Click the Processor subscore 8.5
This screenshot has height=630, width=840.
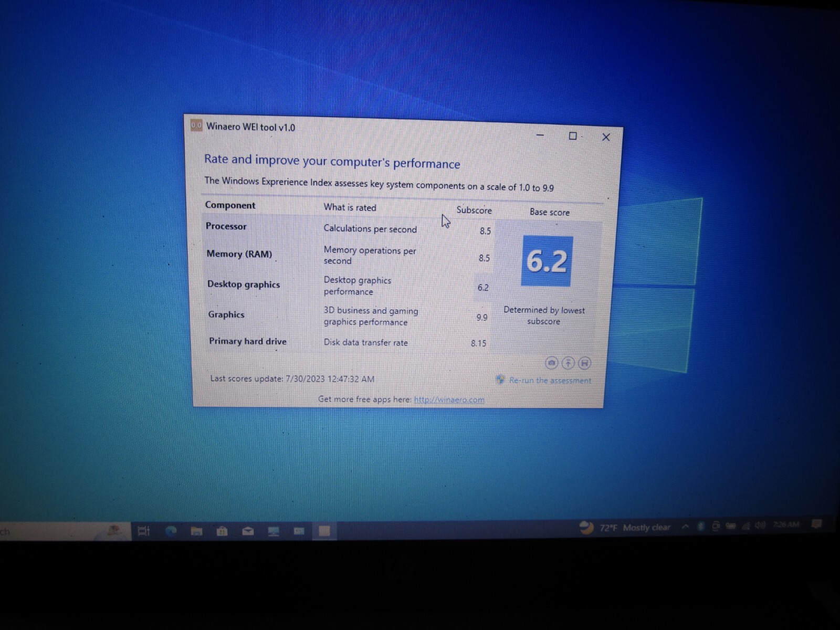[485, 231]
